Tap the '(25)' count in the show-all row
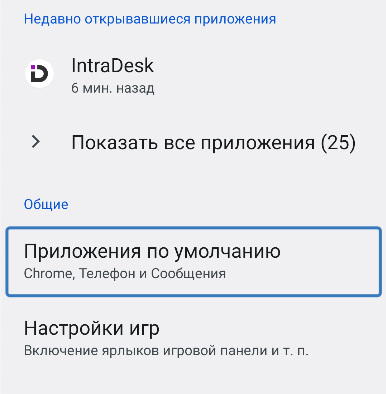The image size is (386, 394). [338, 142]
